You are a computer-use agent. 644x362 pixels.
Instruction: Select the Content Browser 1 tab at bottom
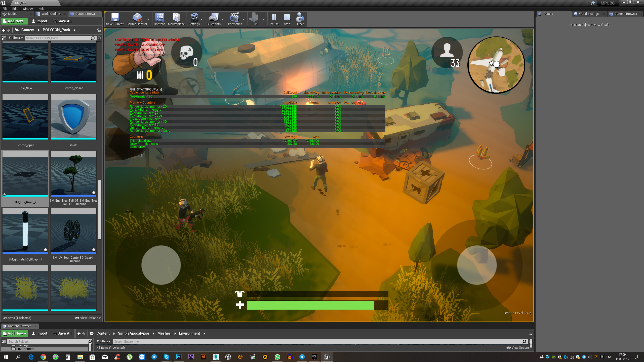pyautogui.click(x=20, y=326)
